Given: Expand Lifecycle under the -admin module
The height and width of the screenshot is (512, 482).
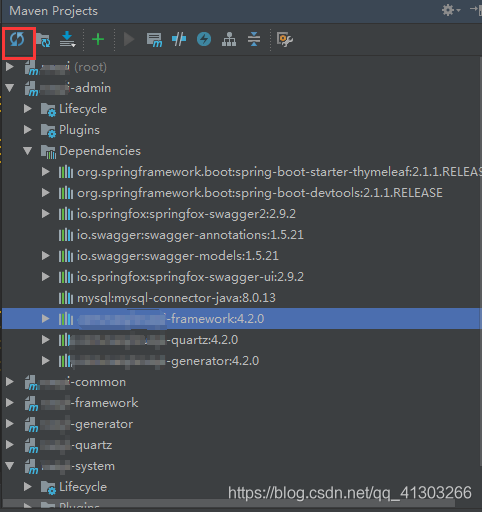Looking at the screenshot, I should pyautogui.click(x=28, y=109).
